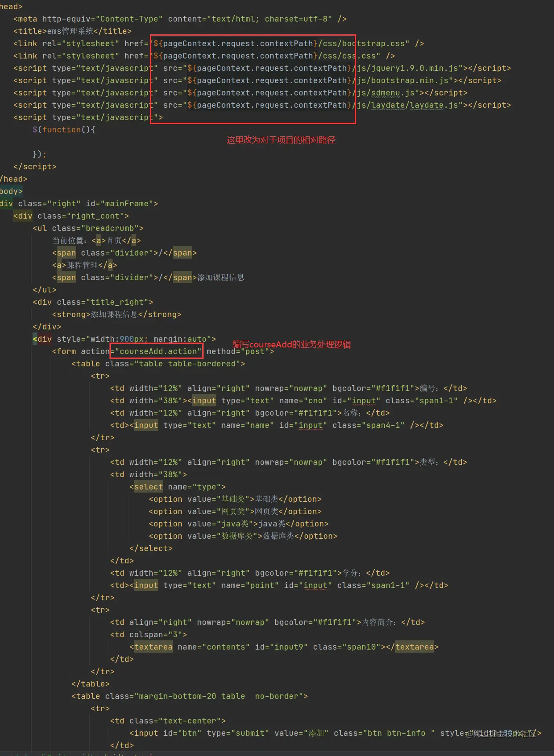554x756 pixels.
Task: Click the title text 'ems管理系统'
Action: point(70,31)
